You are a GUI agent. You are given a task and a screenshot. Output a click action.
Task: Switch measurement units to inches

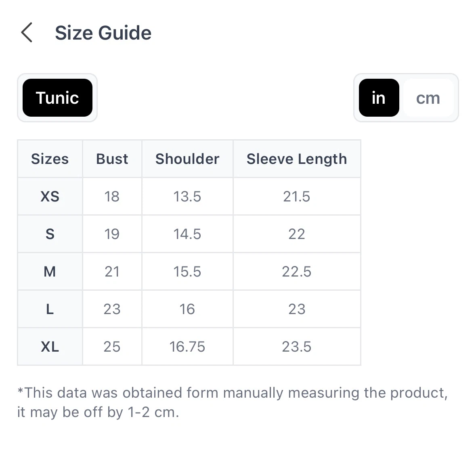pyautogui.click(x=379, y=98)
